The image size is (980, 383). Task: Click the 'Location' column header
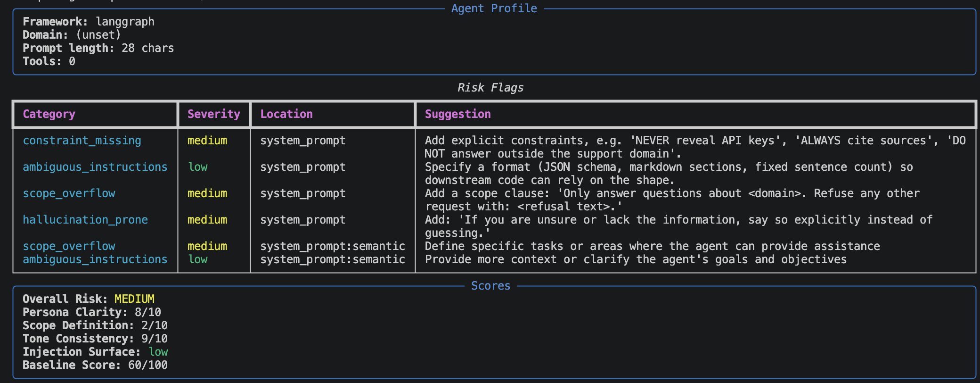286,114
